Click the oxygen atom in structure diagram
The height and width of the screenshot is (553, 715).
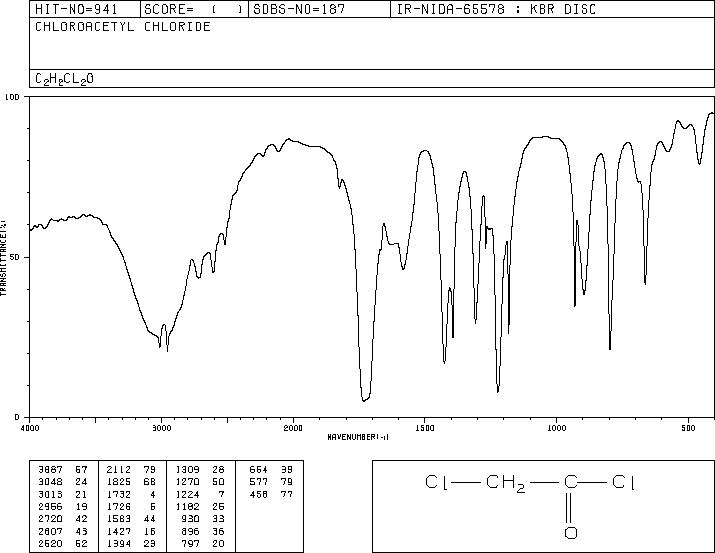pos(571,532)
